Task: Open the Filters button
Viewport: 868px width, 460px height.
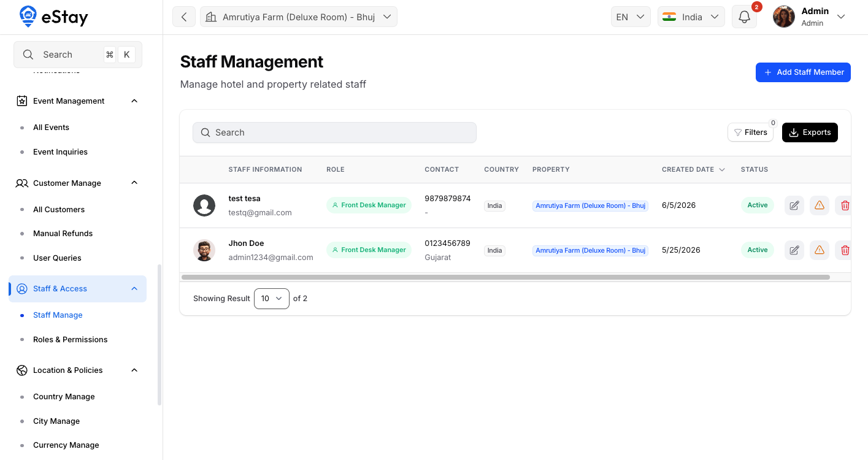Action: point(750,132)
